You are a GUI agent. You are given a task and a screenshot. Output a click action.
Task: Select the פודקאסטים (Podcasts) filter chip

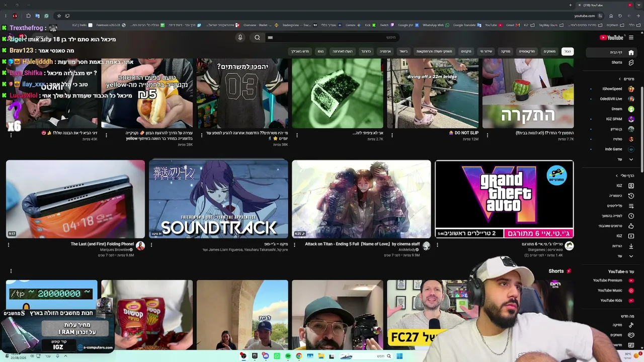[x=527, y=51]
